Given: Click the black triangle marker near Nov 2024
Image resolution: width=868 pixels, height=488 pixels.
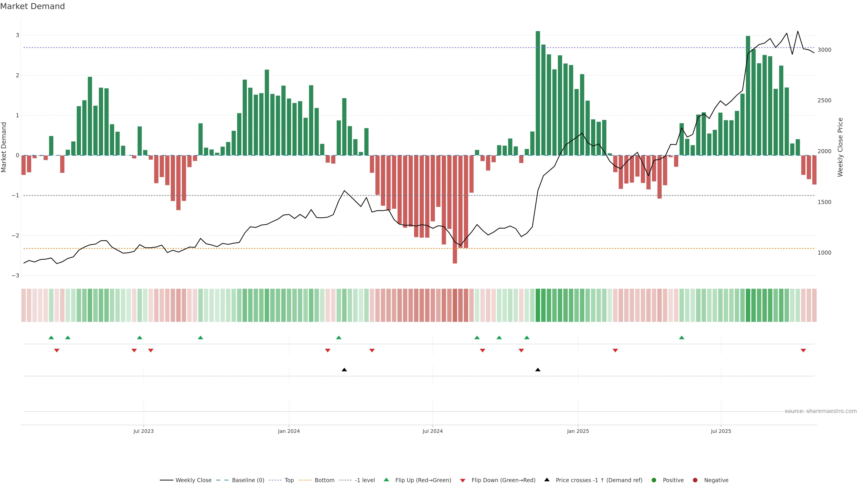Looking at the screenshot, I should [538, 370].
